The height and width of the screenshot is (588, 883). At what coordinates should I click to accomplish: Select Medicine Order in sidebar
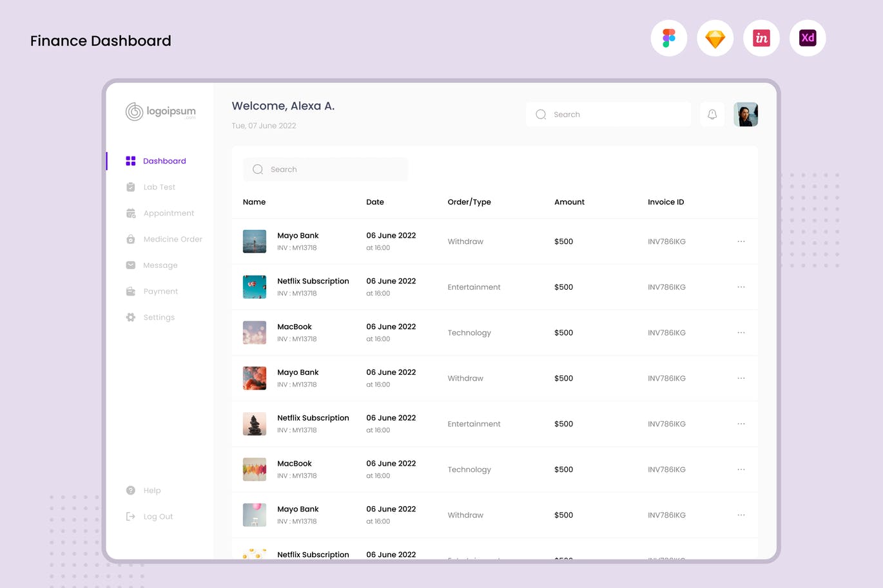tap(173, 239)
